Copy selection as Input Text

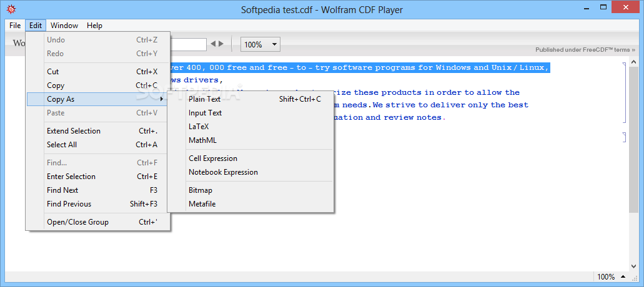pyautogui.click(x=250, y=113)
